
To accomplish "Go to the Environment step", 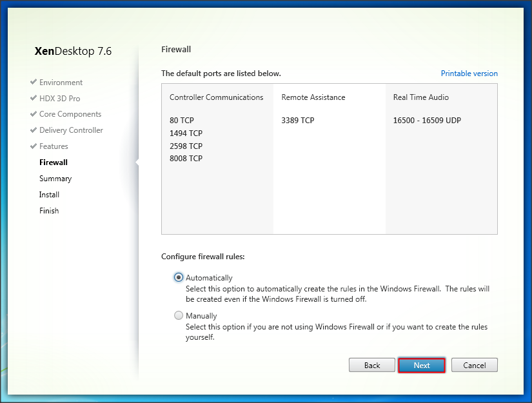I will pyautogui.click(x=61, y=83).
